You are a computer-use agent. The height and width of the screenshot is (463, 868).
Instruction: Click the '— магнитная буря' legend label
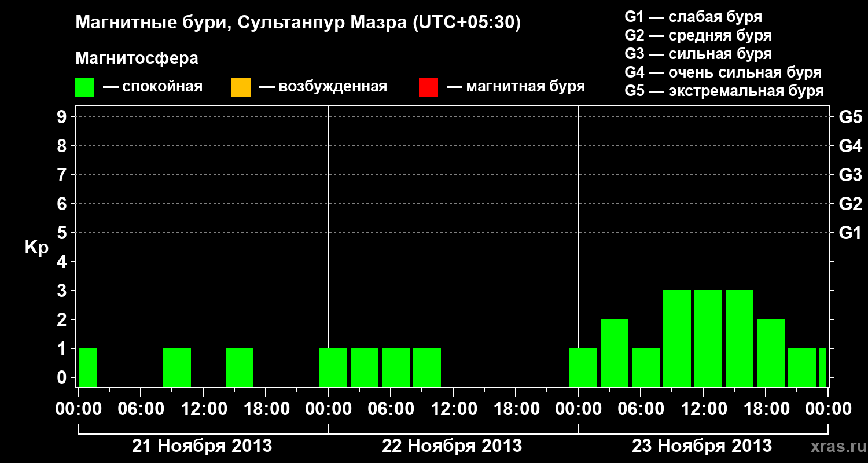(x=516, y=87)
